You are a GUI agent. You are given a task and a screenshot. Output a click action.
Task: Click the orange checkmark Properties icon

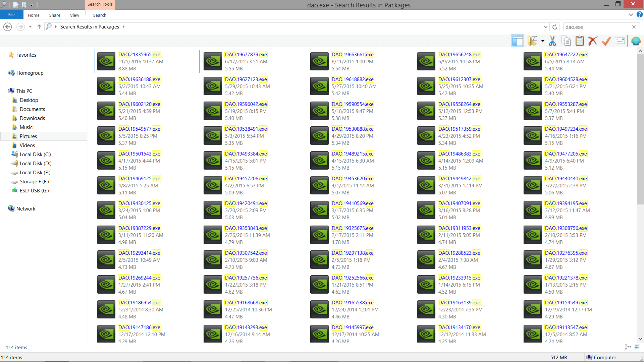[x=606, y=41]
